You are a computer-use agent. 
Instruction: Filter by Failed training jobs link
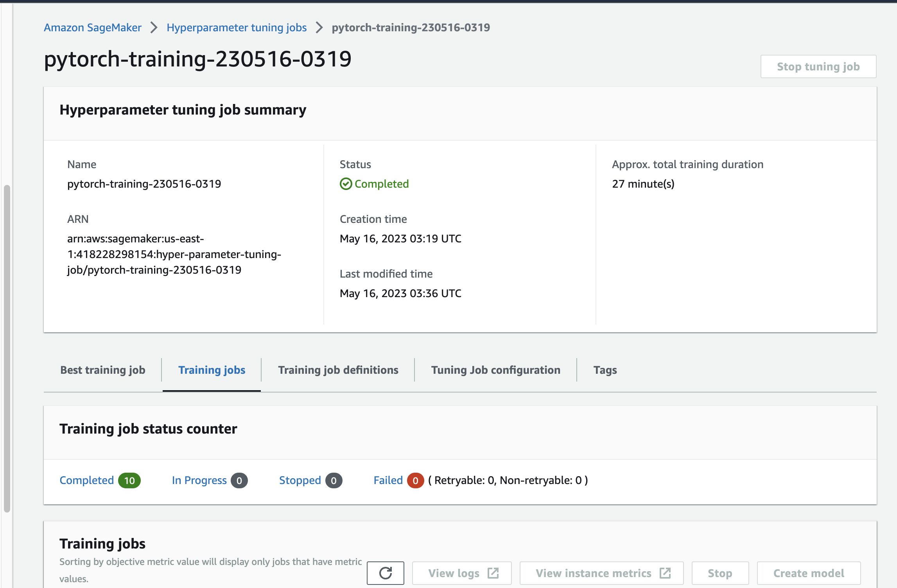[x=388, y=480]
